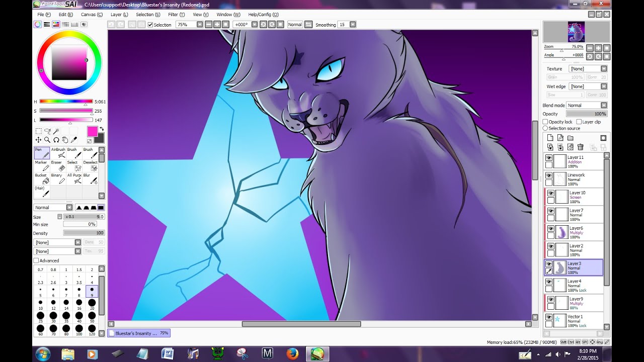Open the brush mode Normal dropdown

tap(69, 207)
